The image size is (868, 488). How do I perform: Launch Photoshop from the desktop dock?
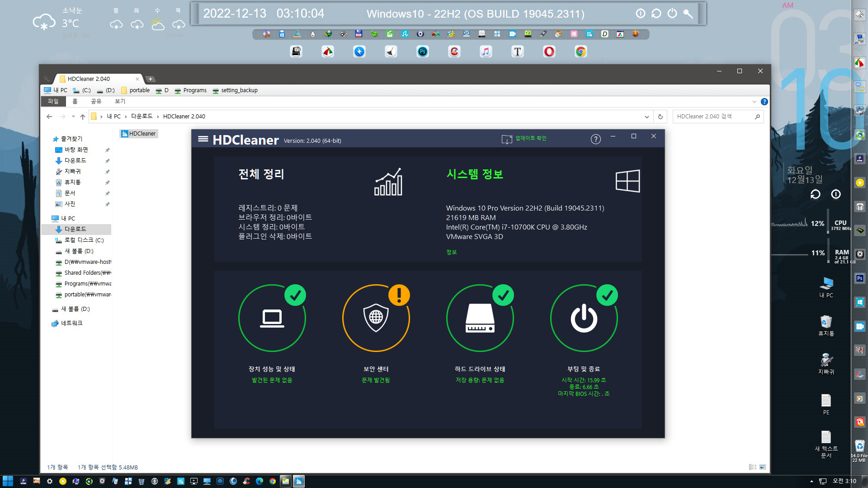point(423,52)
